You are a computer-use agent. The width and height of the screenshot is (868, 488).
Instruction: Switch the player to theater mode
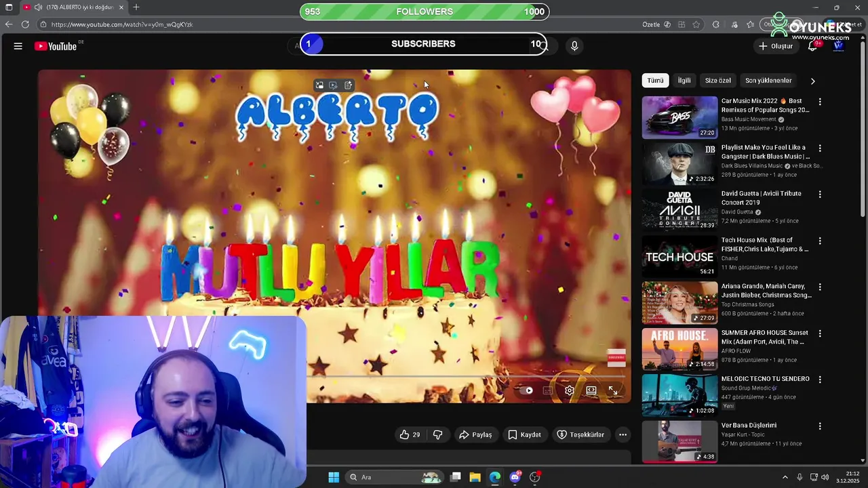click(591, 390)
